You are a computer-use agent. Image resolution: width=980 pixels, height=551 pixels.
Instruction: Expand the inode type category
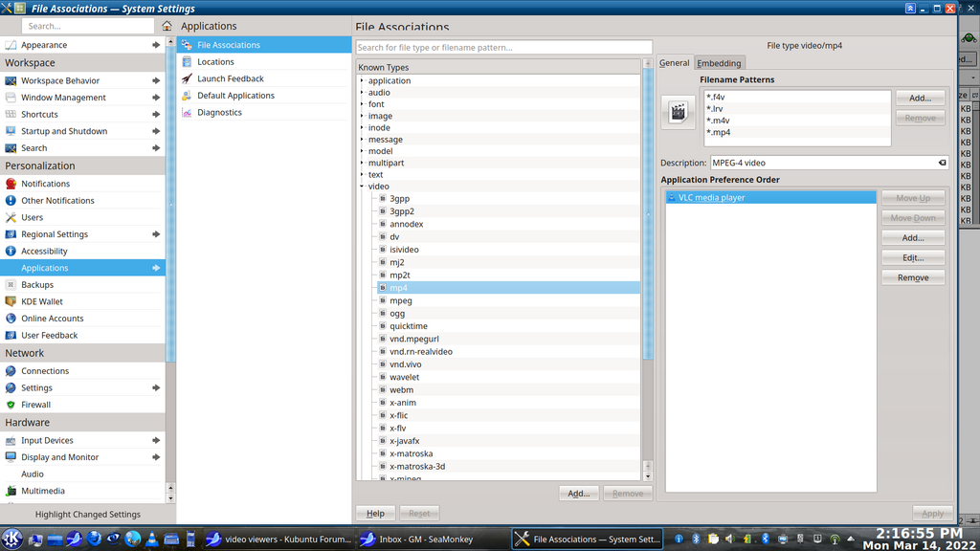pyautogui.click(x=362, y=127)
